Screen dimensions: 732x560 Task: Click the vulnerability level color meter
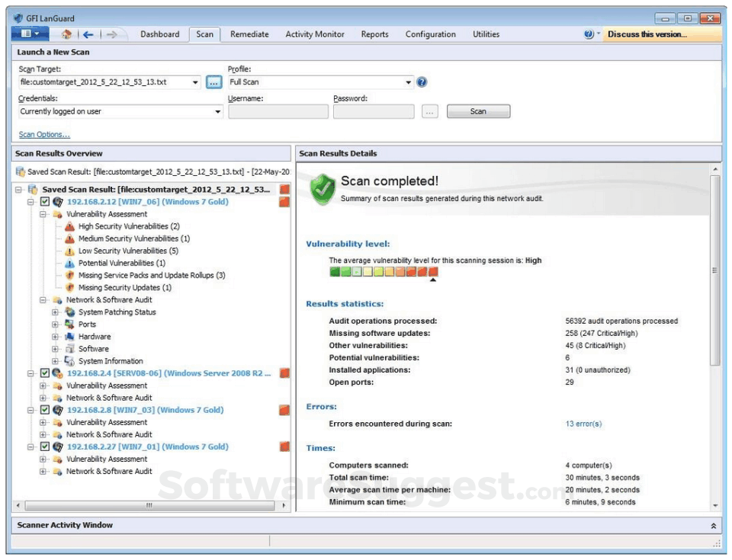coord(384,271)
